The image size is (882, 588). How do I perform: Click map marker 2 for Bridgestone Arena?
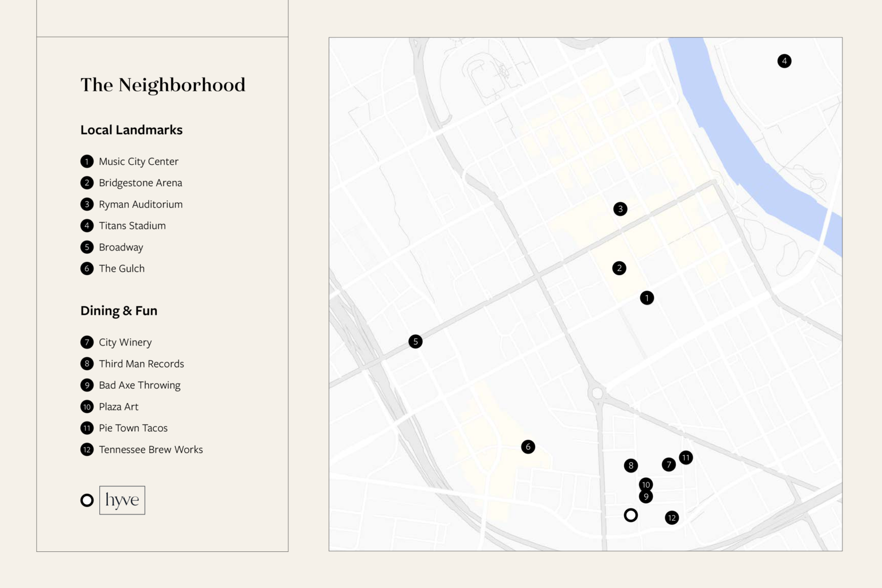click(619, 268)
